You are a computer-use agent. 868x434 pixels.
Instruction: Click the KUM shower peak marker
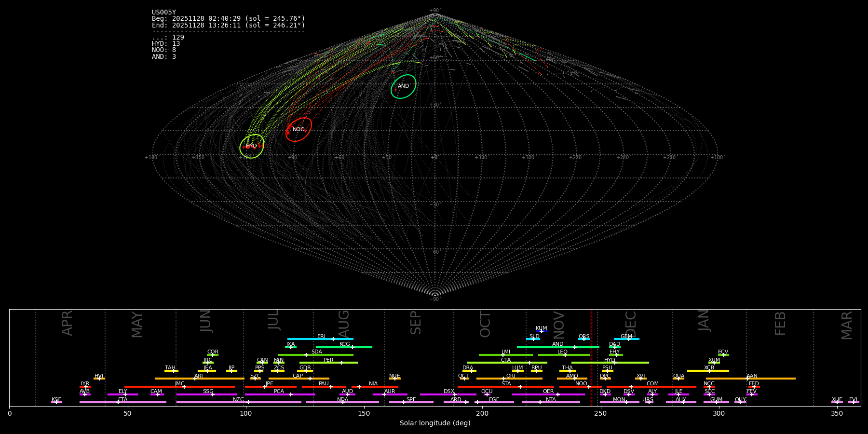[542, 331]
